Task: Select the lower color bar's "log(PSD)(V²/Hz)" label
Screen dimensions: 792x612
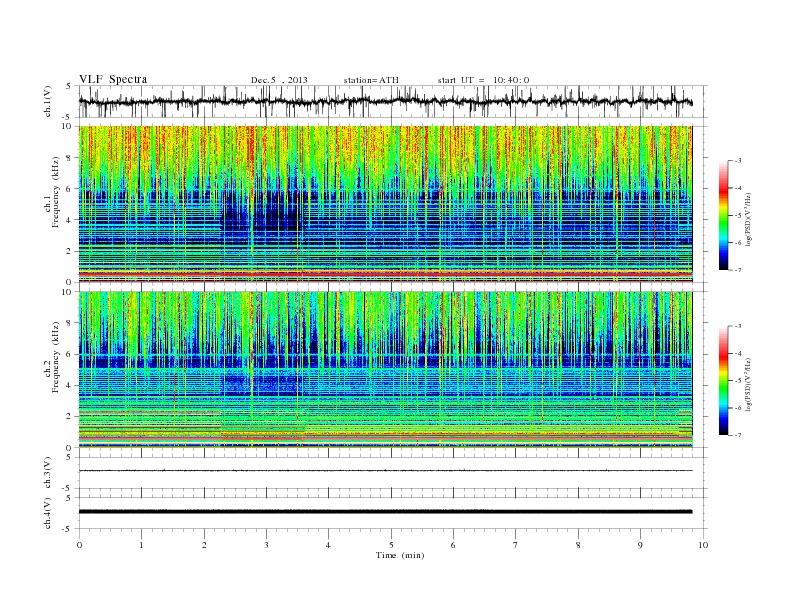Action: 748,385
